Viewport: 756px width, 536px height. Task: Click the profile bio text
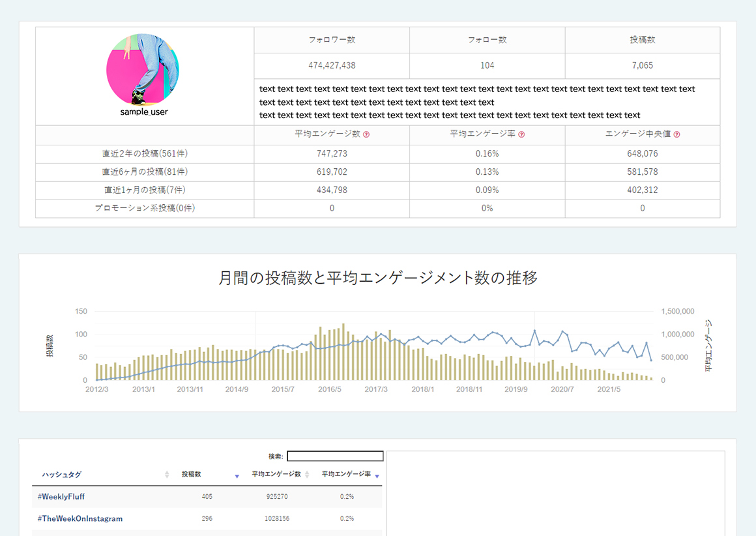pyautogui.click(x=477, y=102)
